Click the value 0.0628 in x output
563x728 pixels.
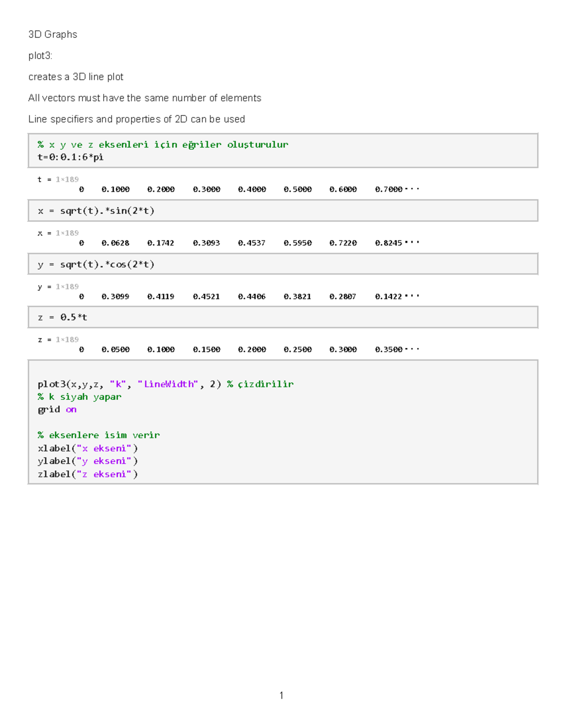pos(115,243)
